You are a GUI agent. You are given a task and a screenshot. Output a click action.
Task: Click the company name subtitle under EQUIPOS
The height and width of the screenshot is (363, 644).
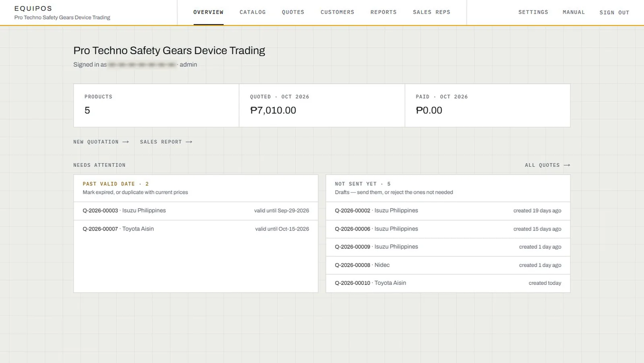[62, 17]
